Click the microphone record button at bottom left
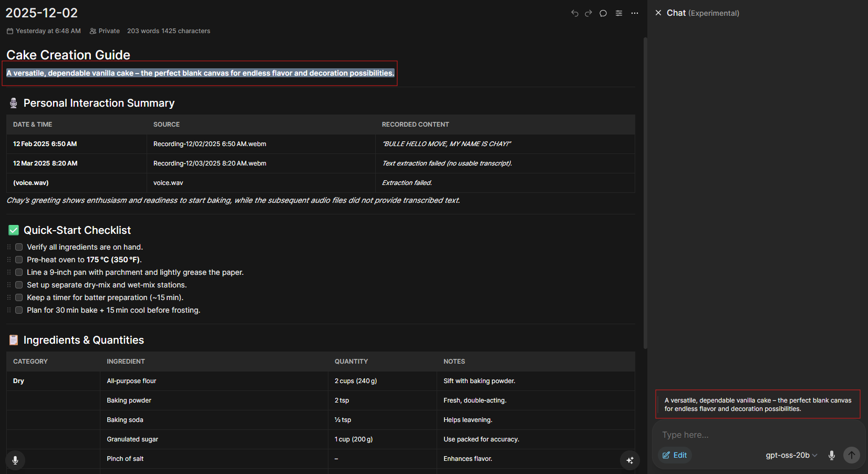 pyautogui.click(x=15, y=460)
